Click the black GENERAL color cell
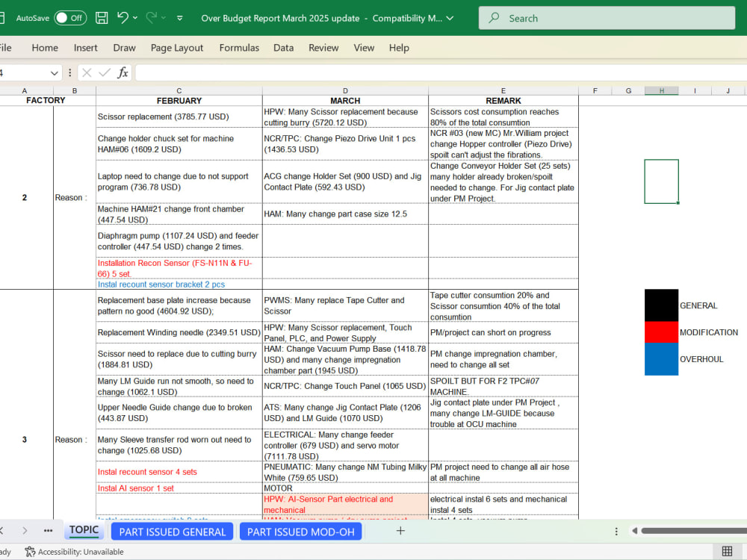The width and height of the screenshot is (747, 560). coord(661,305)
